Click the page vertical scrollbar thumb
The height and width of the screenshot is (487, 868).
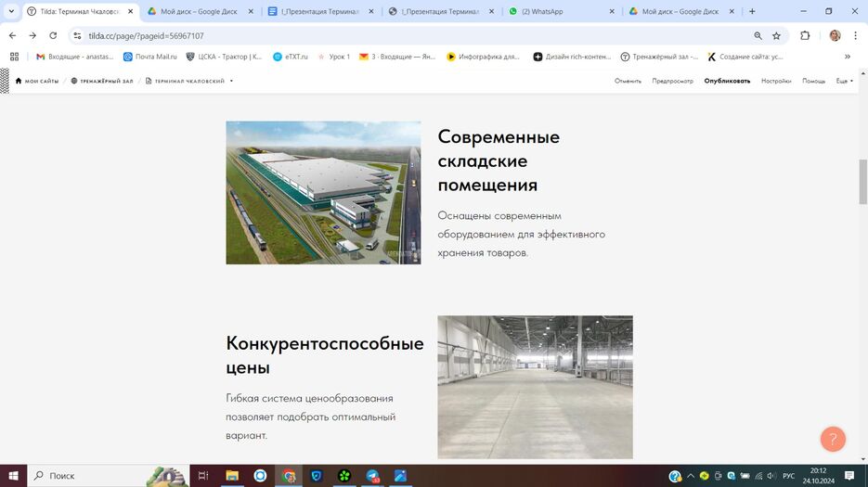(x=862, y=182)
